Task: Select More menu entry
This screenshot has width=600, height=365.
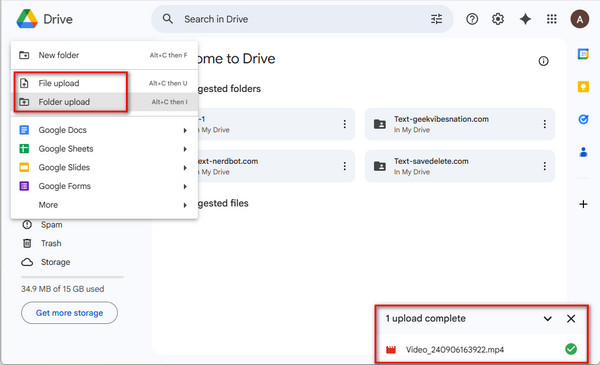Action: pos(104,205)
